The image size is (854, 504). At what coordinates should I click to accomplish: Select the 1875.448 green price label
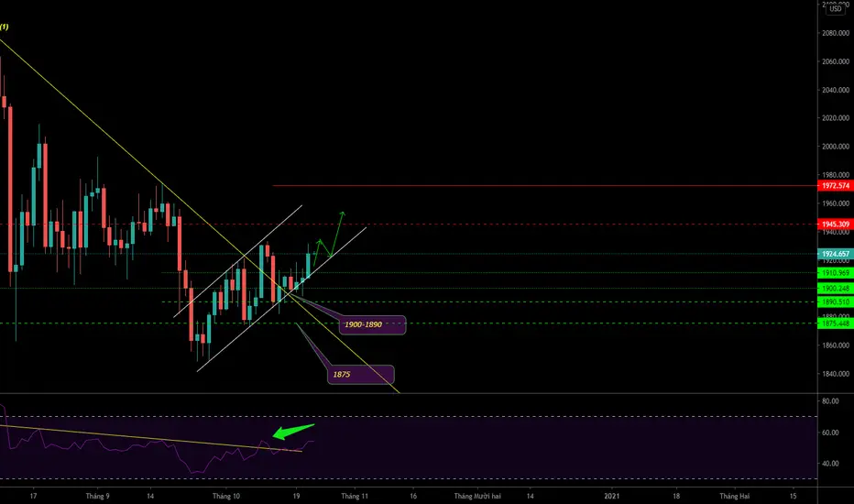tap(836, 323)
